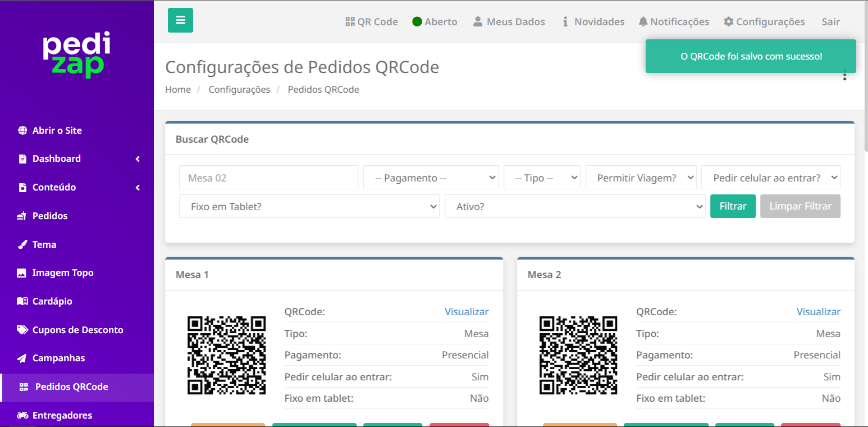Open Entregadores in the sidebar
The width and height of the screenshot is (868, 427).
62,415
